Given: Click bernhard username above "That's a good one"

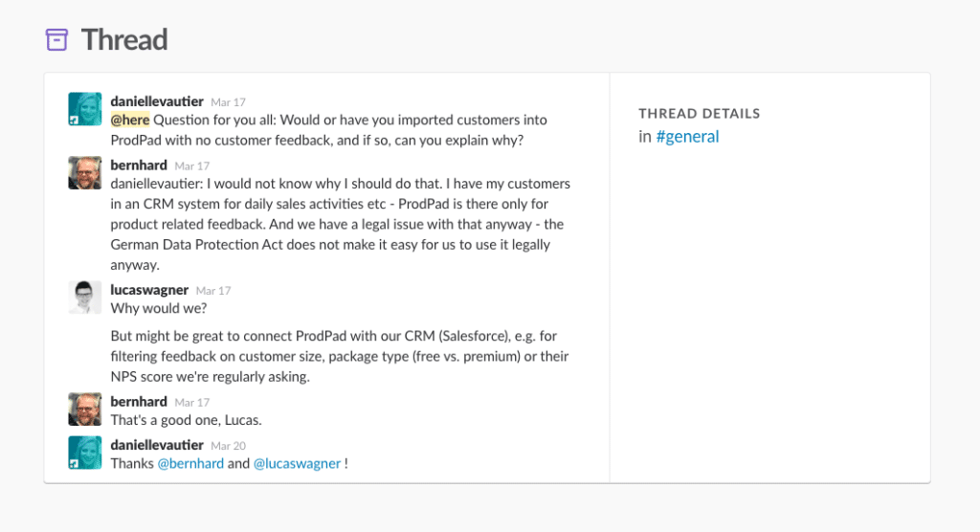Looking at the screenshot, I should (139, 402).
